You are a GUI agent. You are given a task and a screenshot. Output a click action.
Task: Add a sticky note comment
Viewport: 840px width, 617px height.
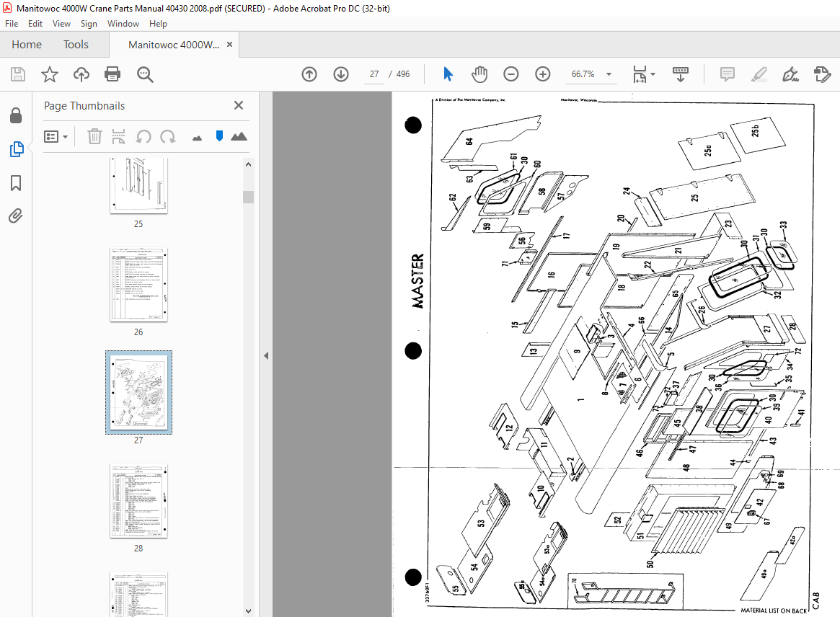pyautogui.click(x=727, y=74)
